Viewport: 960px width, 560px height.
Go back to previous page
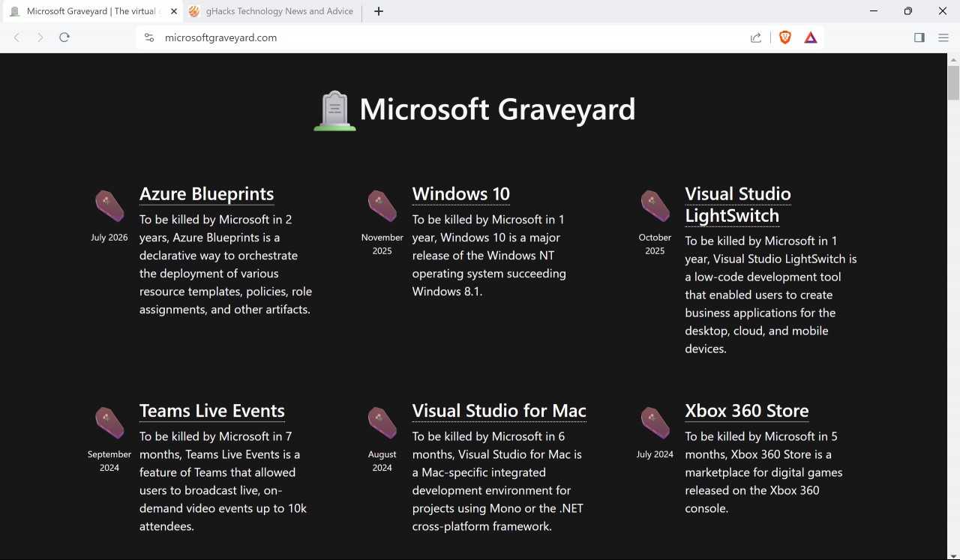pyautogui.click(x=16, y=37)
